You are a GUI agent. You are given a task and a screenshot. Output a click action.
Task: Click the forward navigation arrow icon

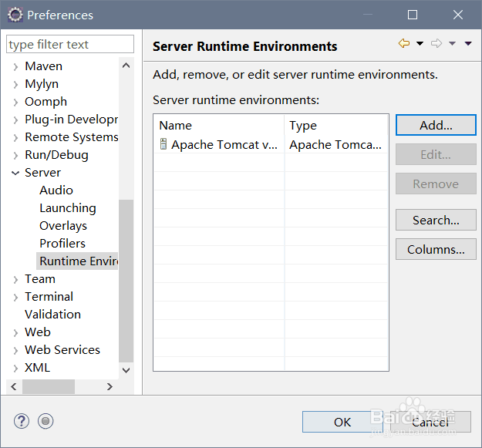(x=436, y=44)
